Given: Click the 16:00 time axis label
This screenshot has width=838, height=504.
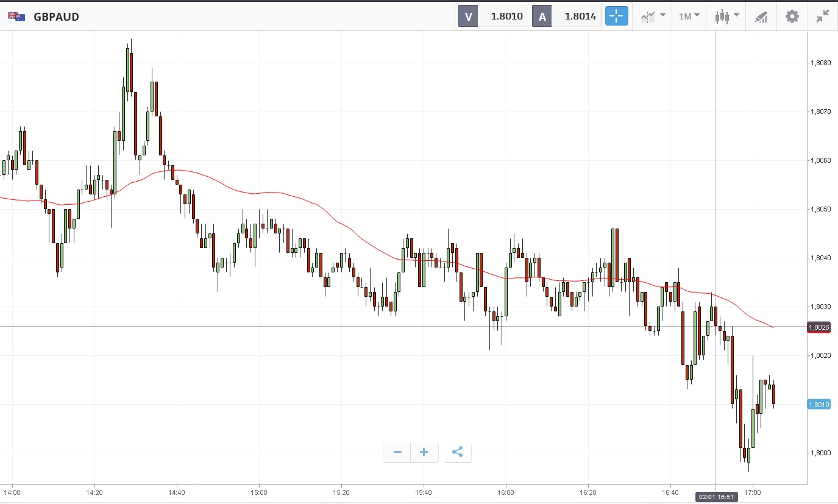Looking at the screenshot, I should 506,492.
